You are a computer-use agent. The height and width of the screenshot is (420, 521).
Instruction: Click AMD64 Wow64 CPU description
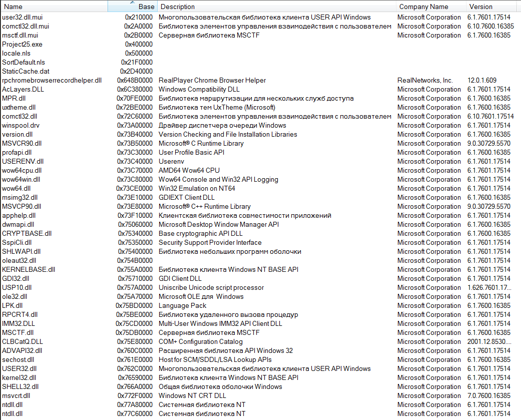[x=189, y=171]
